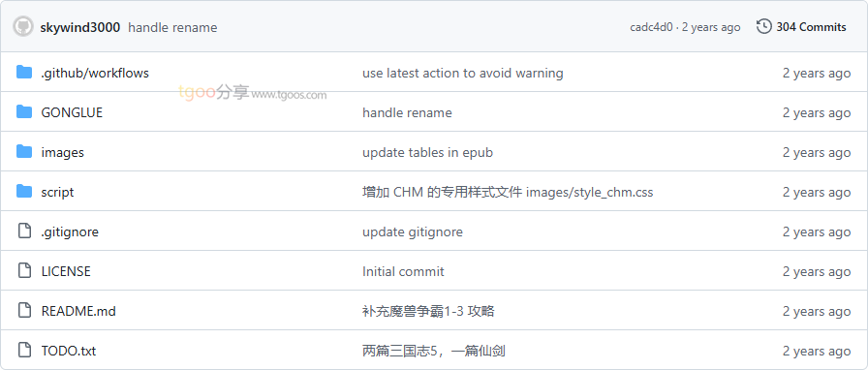Click the README.md file icon
868x370 pixels.
(24, 310)
